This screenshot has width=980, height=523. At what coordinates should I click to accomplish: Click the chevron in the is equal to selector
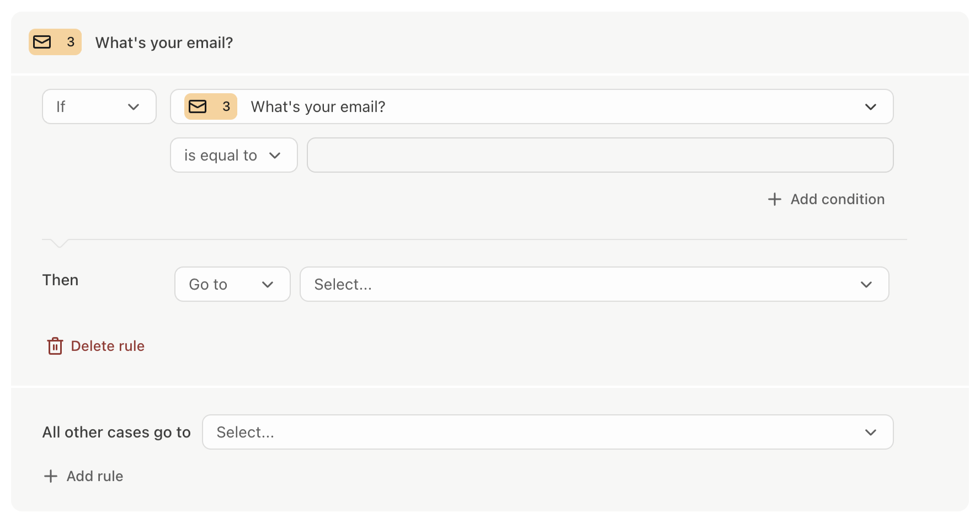coord(275,156)
